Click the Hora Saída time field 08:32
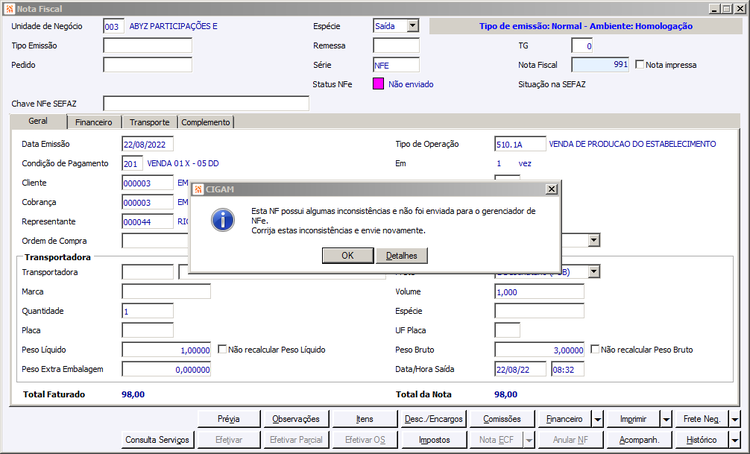Screen dimensions: 750x454 pos(567,369)
